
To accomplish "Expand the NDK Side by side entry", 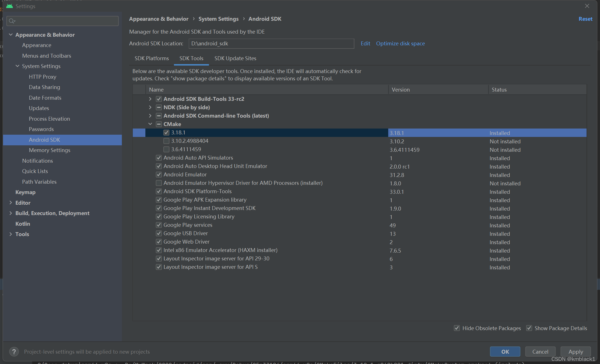I will click(x=150, y=107).
